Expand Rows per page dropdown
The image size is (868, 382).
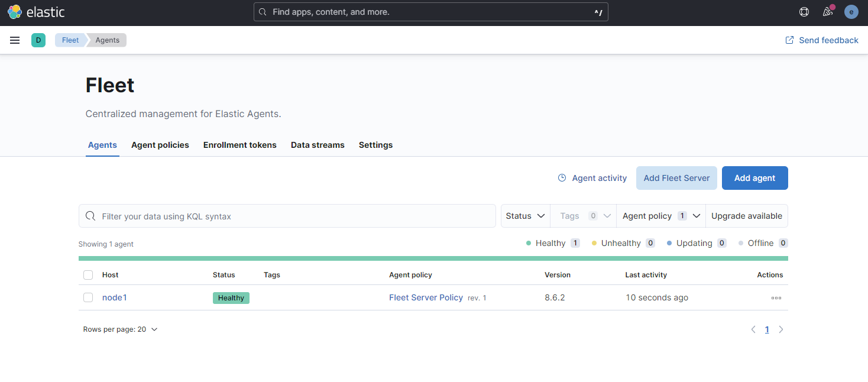pyautogui.click(x=121, y=329)
